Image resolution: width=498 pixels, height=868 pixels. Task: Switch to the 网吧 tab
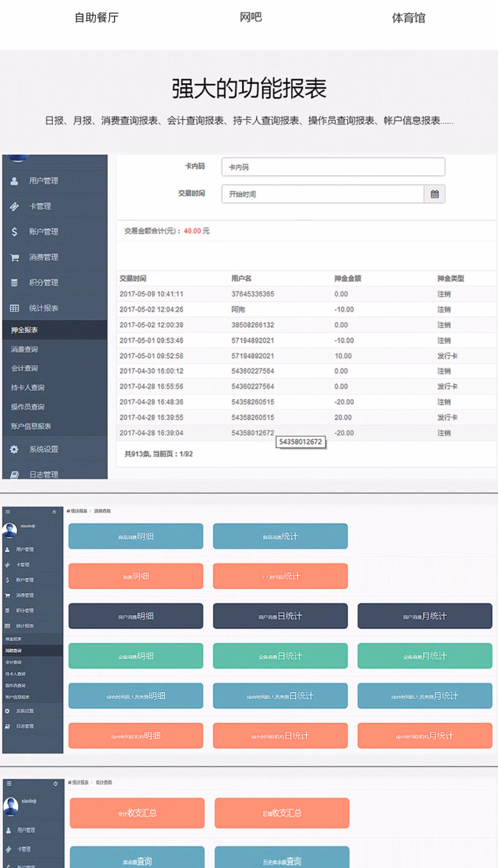point(251,17)
